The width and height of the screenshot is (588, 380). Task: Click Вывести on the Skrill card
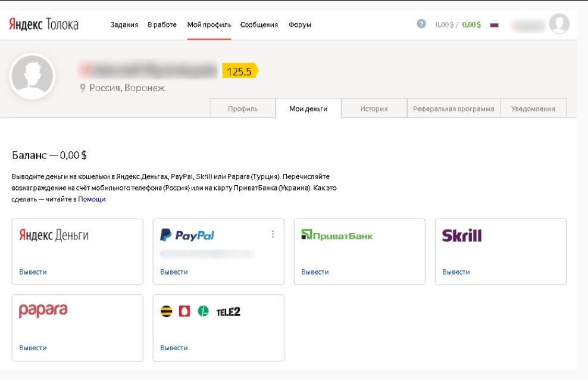[456, 272]
